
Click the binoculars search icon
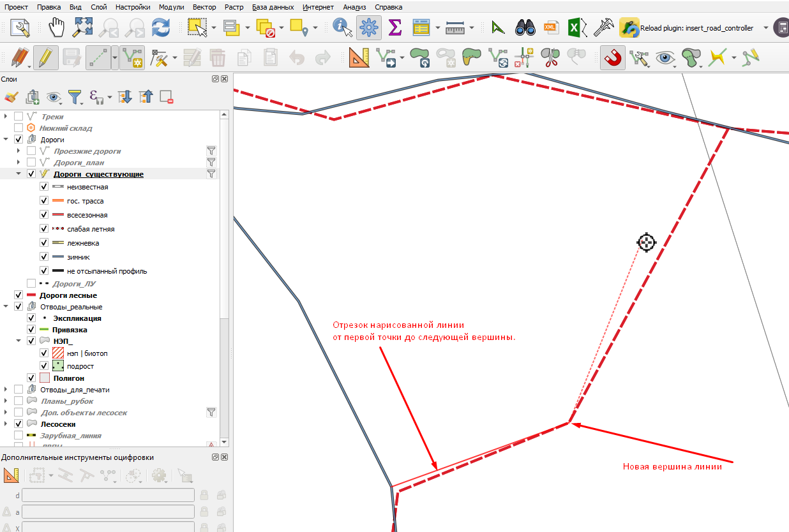click(x=525, y=28)
